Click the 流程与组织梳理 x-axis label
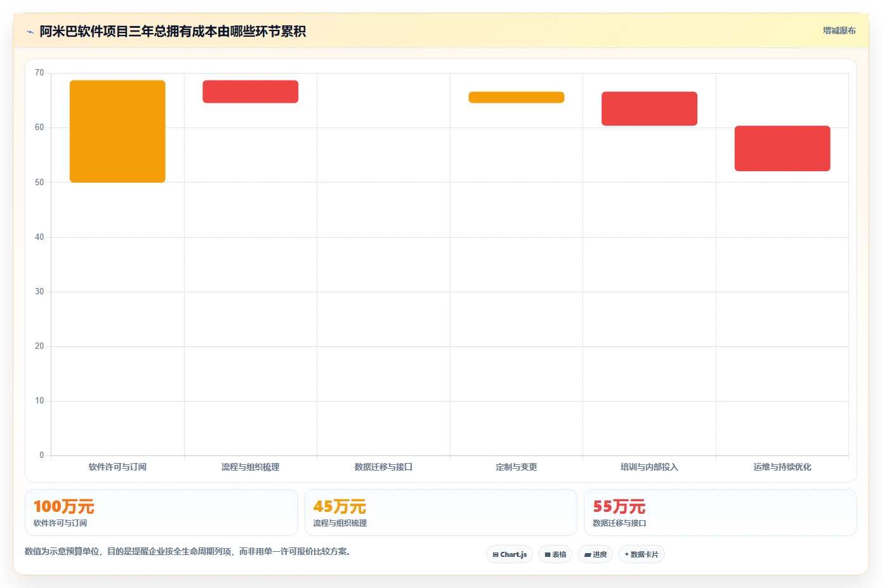The image size is (882, 588). (251, 467)
